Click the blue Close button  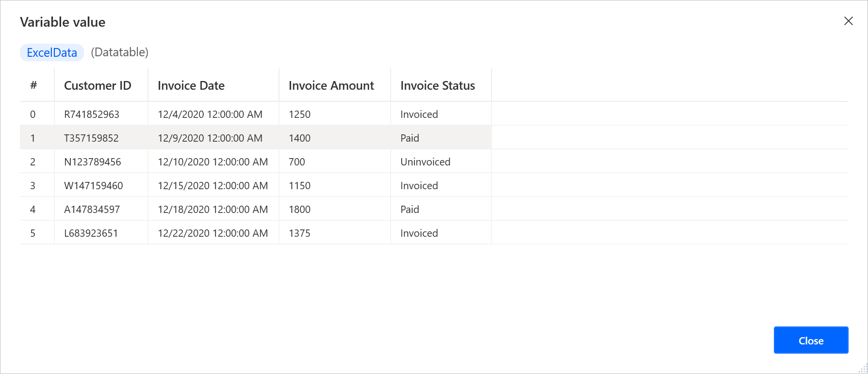pos(811,341)
